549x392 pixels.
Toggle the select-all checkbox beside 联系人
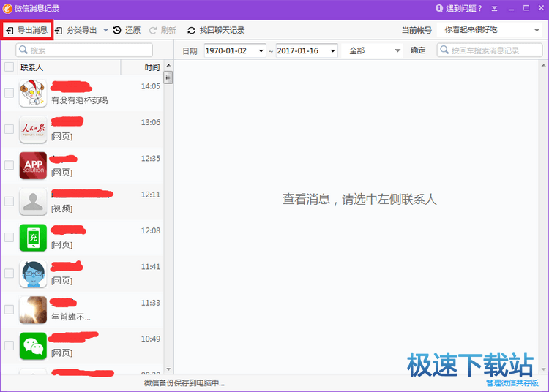coord(9,67)
